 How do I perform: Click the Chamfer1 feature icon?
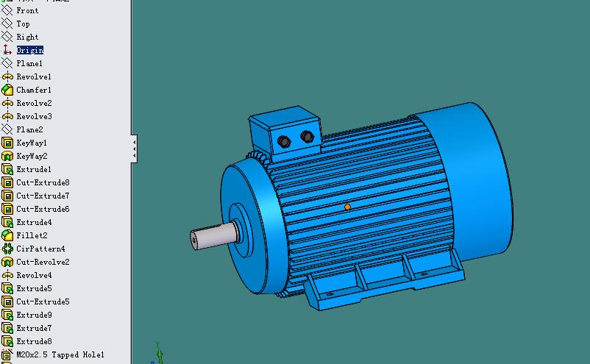[7, 90]
